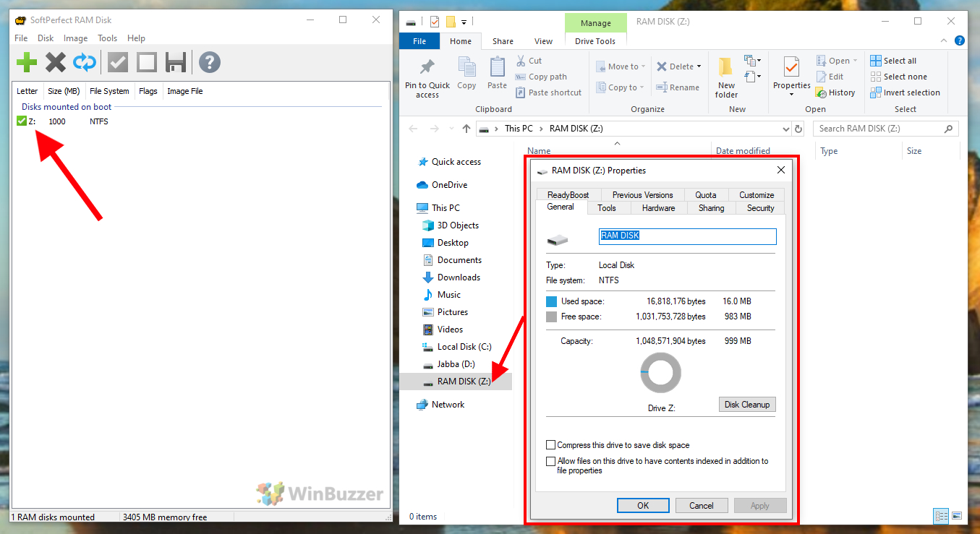The image size is (980, 534).
Task: Open the recent locations dropdown arrow
Action: [x=451, y=129]
